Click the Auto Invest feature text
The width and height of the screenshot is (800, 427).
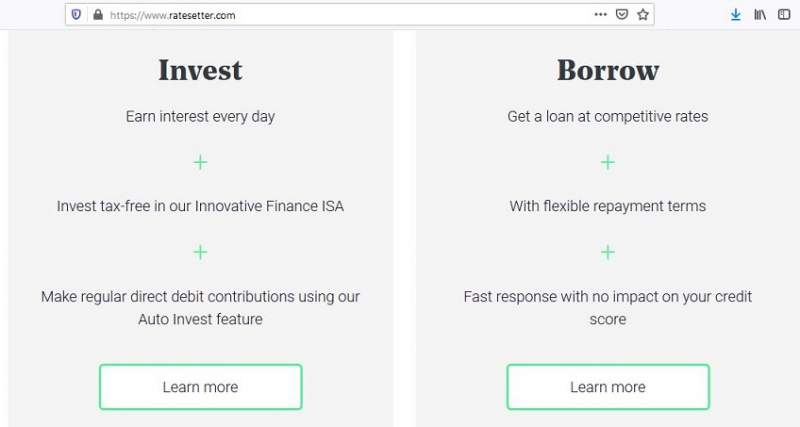pos(200,319)
